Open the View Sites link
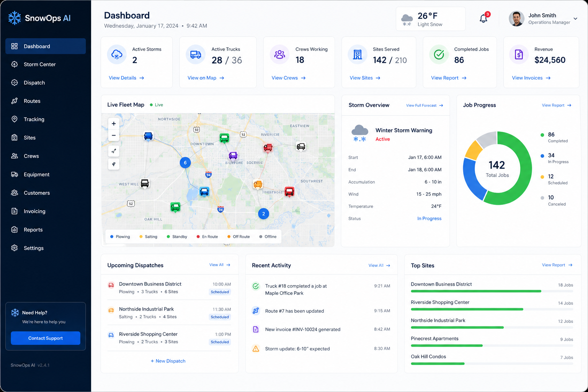The image size is (588, 392). coord(365,78)
